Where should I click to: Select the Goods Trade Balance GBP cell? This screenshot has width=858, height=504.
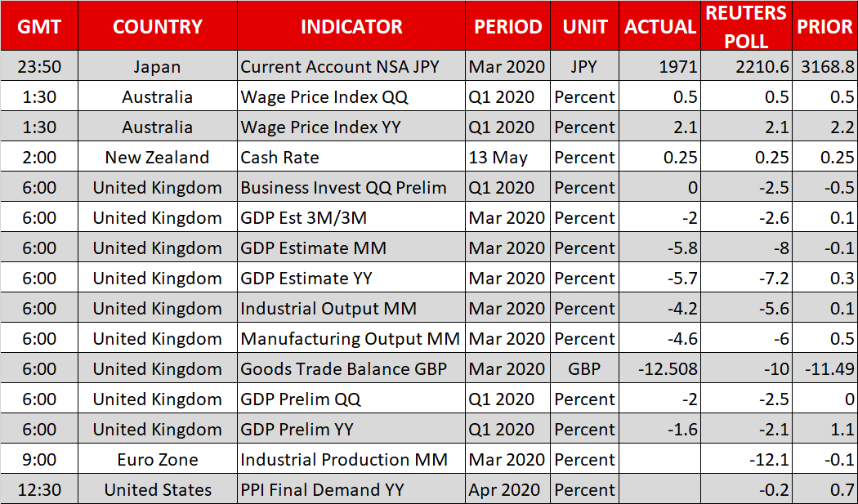[x=343, y=369]
